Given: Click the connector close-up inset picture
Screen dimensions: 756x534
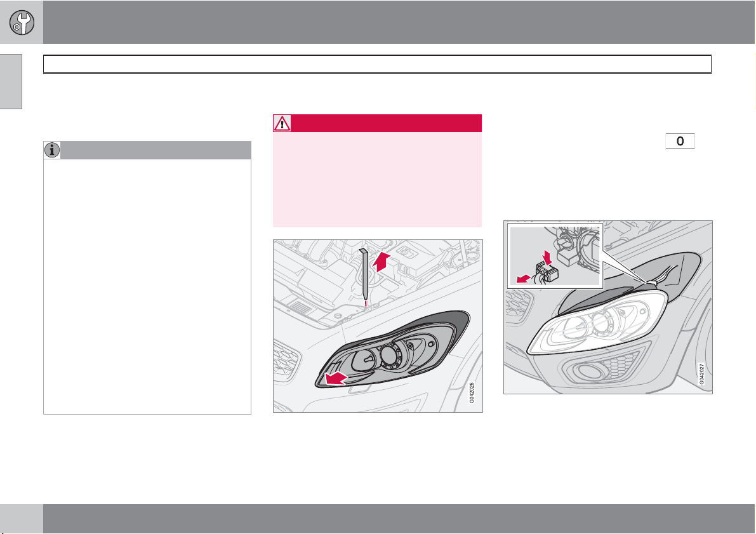Looking at the screenshot, I should pos(555,256).
